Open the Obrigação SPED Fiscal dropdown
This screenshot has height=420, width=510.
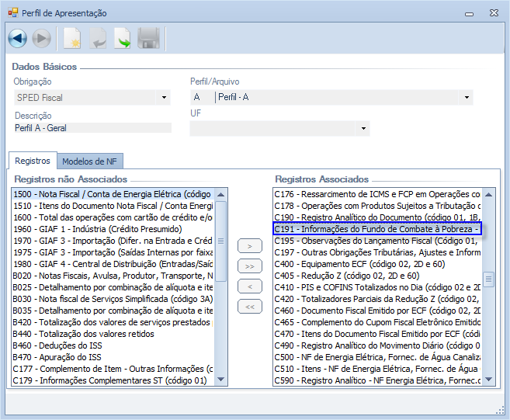click(163, 98)
